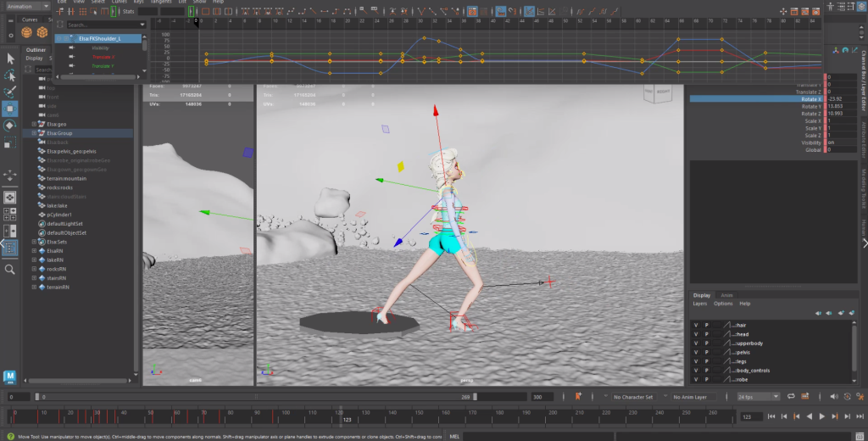Expand the terrainRN reference node
Screen dimensions: 868x441
tap(34, 287)
